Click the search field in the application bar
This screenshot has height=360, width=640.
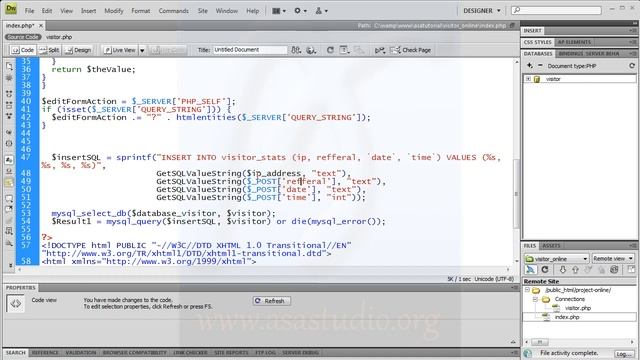(556, 10)
